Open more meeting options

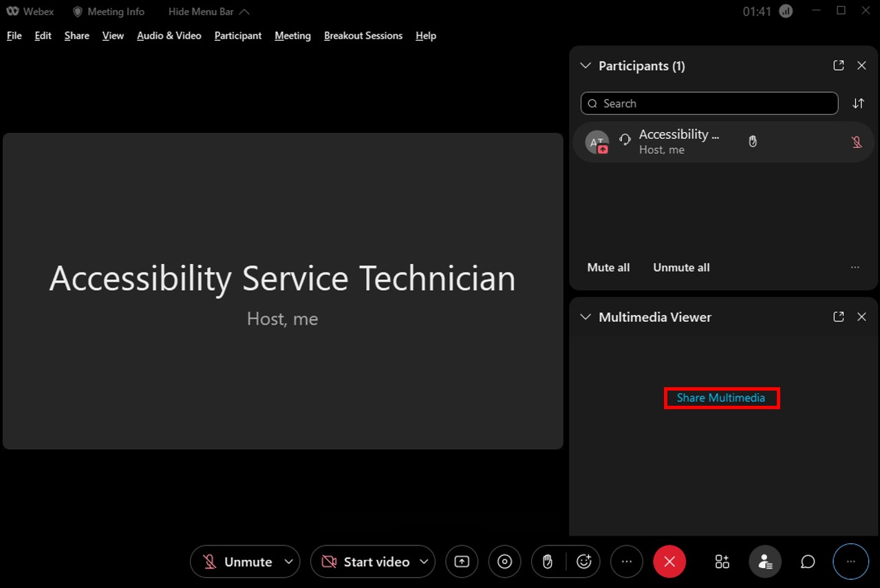pyautogui.click(x=626, y=561)
